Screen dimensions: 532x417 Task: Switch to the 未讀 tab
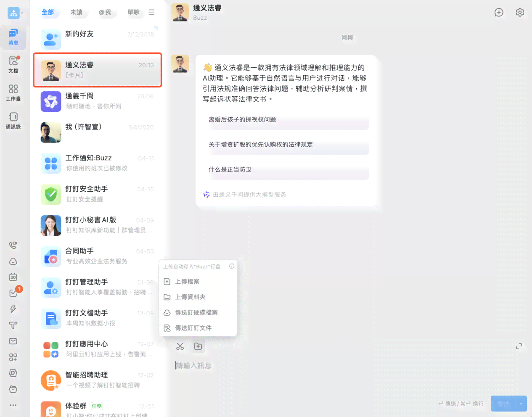[x=76, y=12]
